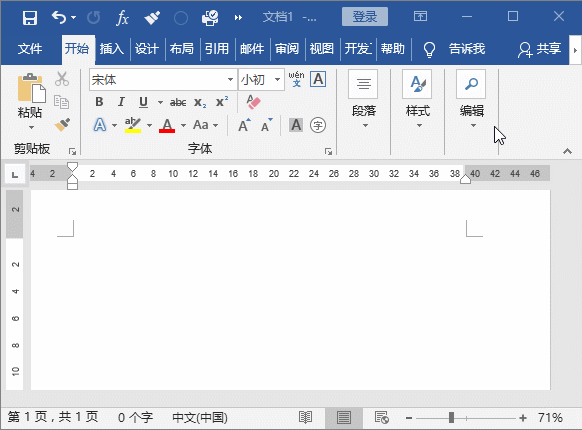Click the print preview icon in quick access
The image size is (582, 430).
210,17
